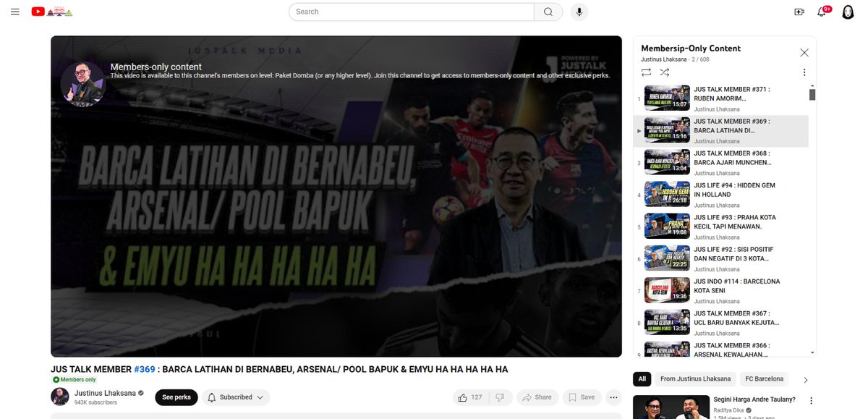
Task: Open playlist more options menu
Action: (x=804, y=72)
